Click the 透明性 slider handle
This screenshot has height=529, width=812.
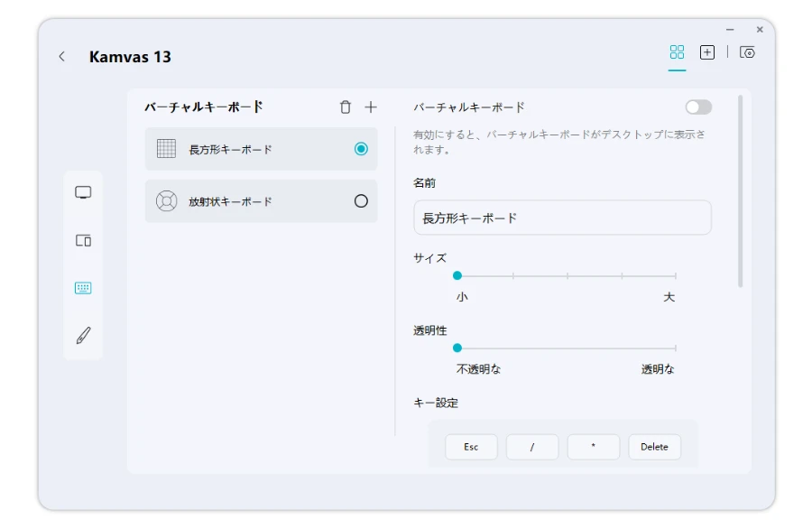point(457,348)
